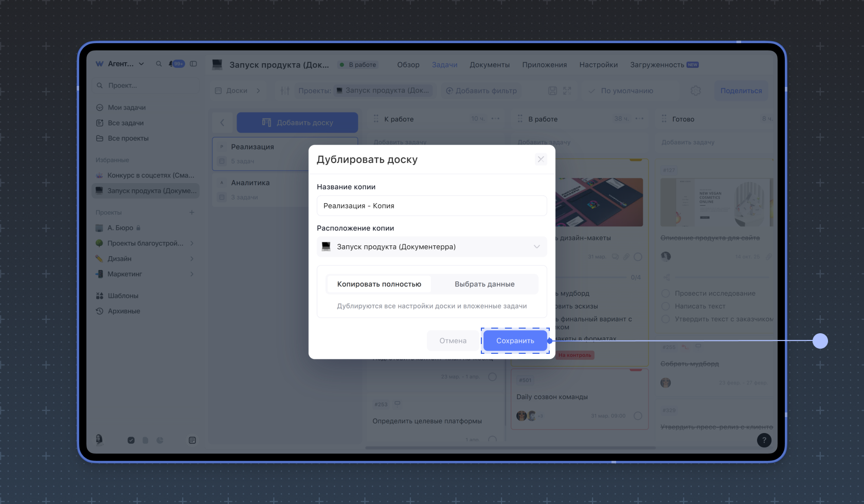Select the Копировать полностью option
This screenshot has width=864, height=504.
click(379, 284)
